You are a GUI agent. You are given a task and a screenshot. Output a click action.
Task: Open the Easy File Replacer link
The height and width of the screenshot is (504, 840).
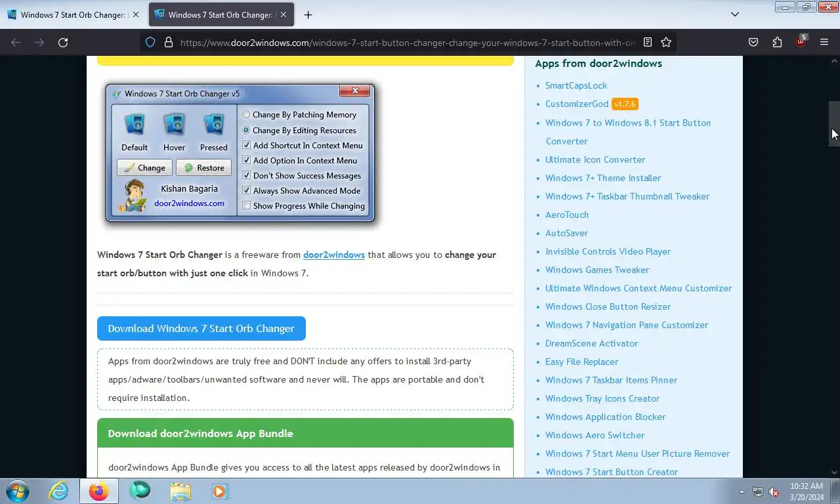581,362
